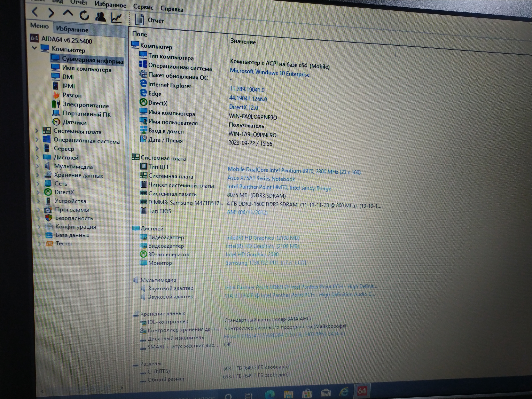Click the Forward navigation arrow
Image resolution: width=532 pixels, height=399 pixels.
click(51, 13)
